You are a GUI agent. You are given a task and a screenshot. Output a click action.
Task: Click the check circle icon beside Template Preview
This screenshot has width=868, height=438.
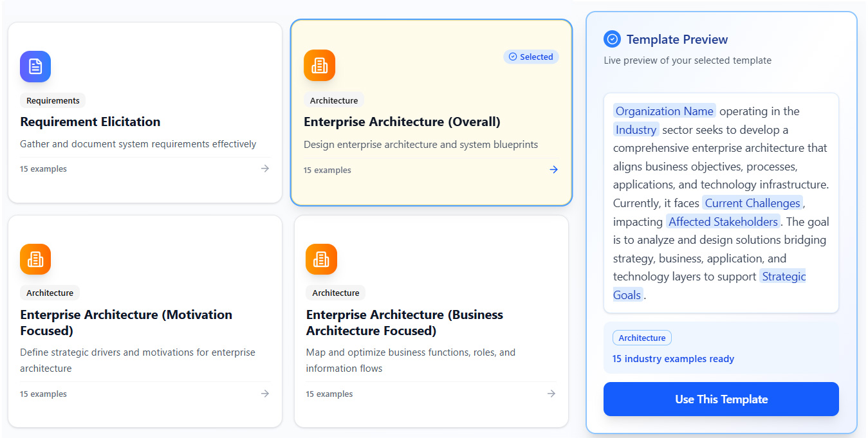[613, 39]
